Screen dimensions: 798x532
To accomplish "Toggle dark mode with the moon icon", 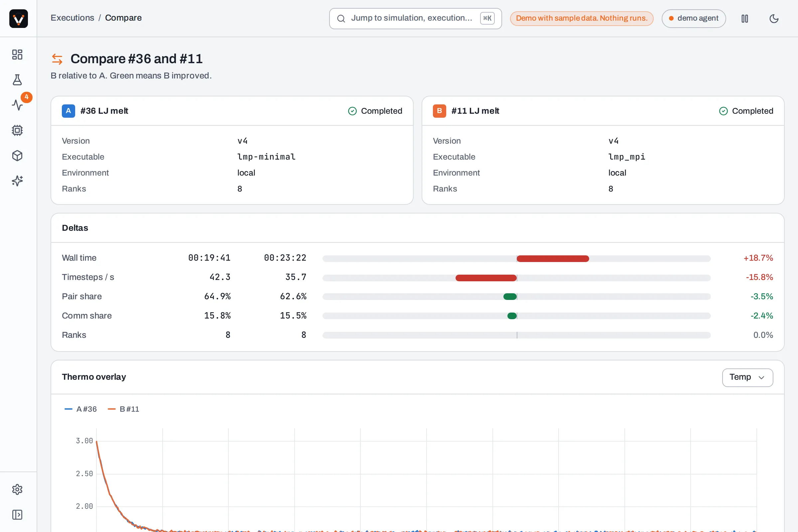I will 774,18.
